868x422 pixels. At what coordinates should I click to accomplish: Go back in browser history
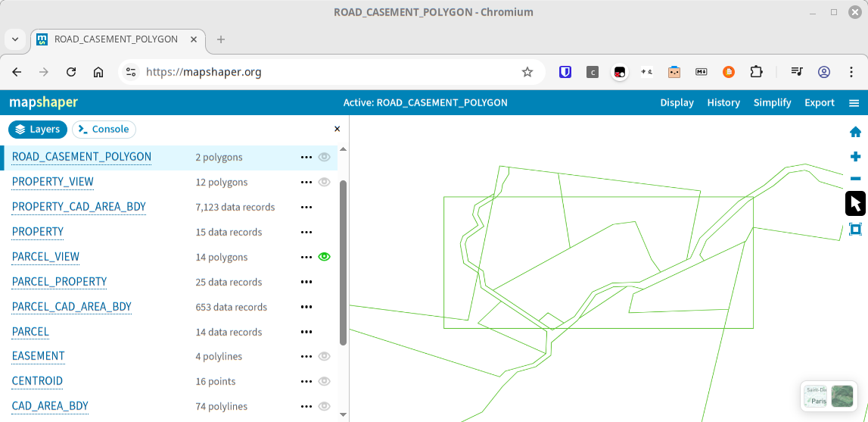pyautogui.click(x=17, y=72)
